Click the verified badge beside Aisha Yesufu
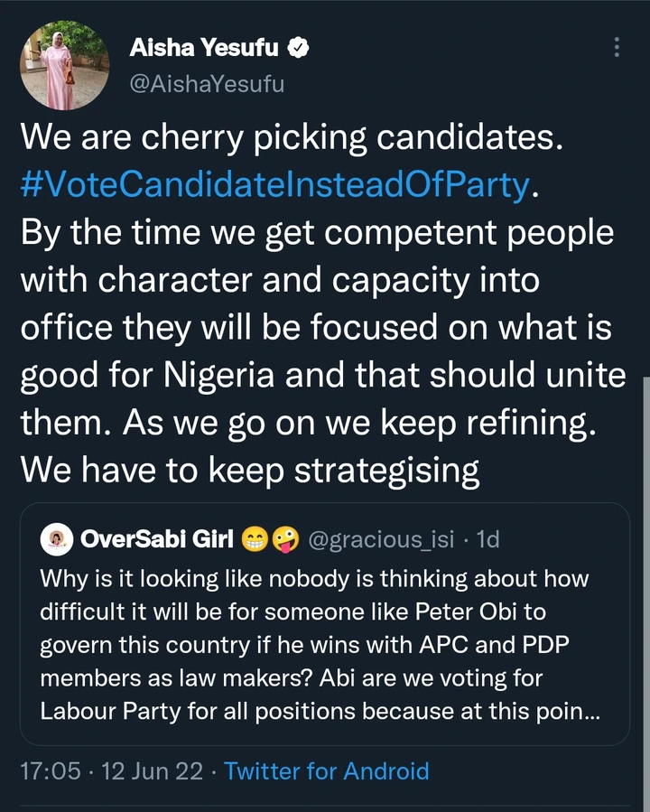Image resolution: width=650 pixels, height=812 pixels. [299, 48]
